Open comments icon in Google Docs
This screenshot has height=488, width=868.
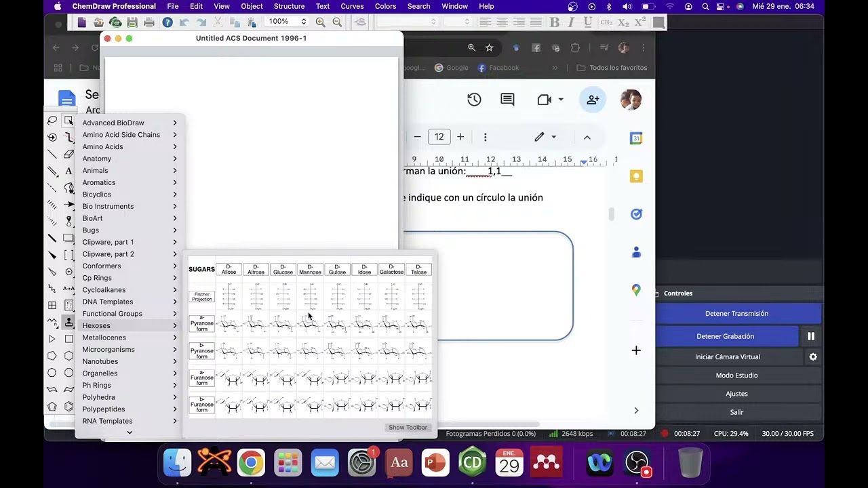click(507, 100)
